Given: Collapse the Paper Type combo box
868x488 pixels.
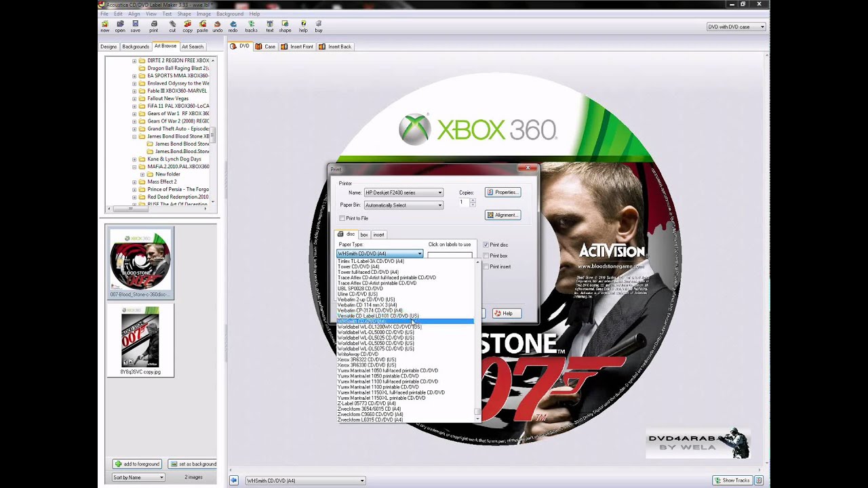Looking at the screenshot, I should click(420, 253).
